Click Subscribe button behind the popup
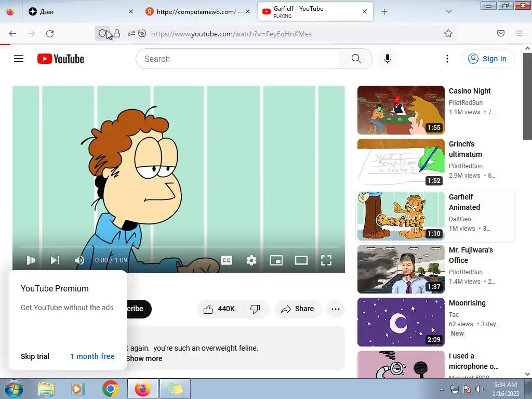The height and width of the screenshot is (399, 532). tap(139, 309)
